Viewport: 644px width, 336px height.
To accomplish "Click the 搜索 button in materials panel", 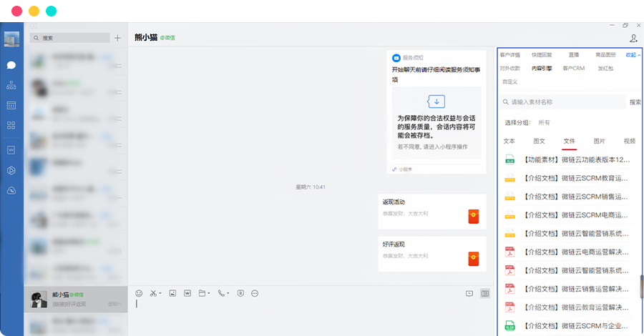I will click(x=635, y=102).
